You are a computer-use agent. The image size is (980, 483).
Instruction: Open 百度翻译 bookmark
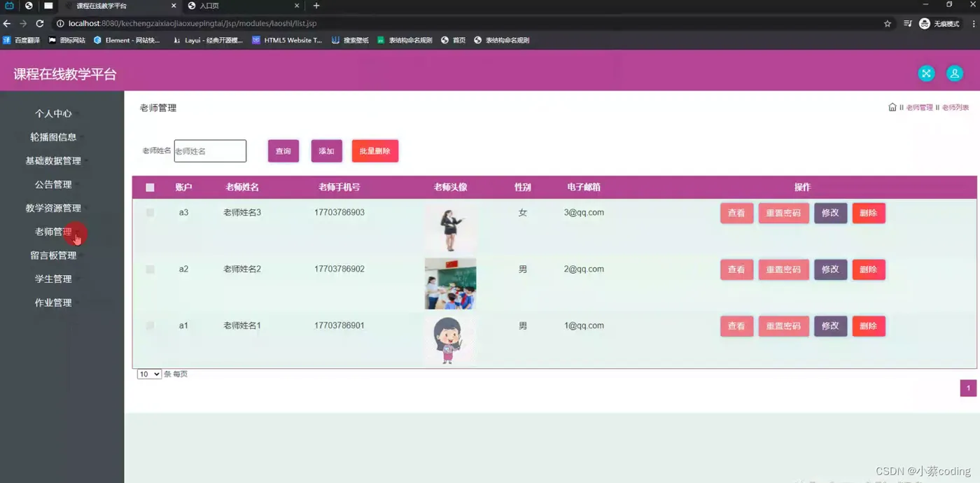point(21,40)
